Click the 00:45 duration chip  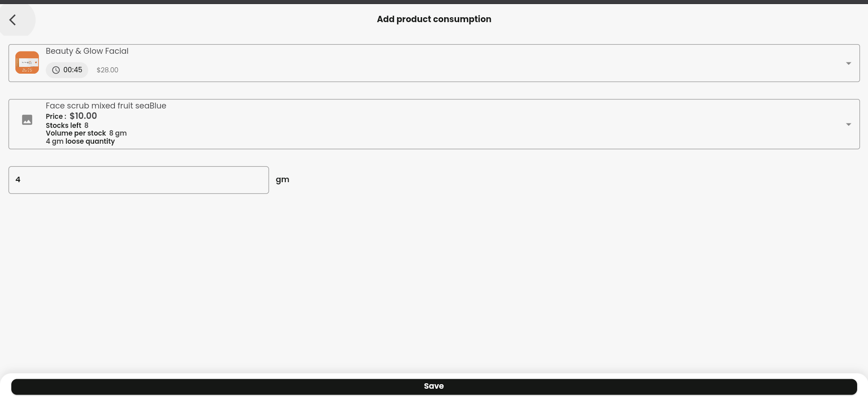click(x=67, y=70)
